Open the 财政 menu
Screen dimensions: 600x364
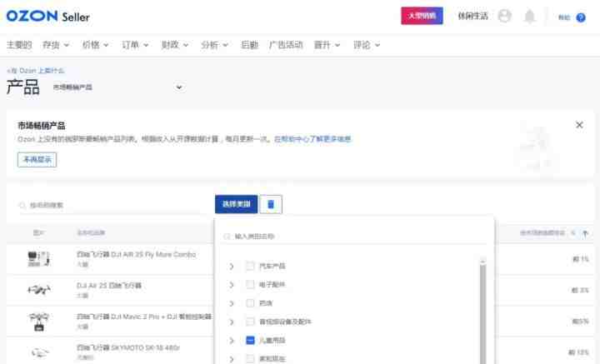(174, 45)
